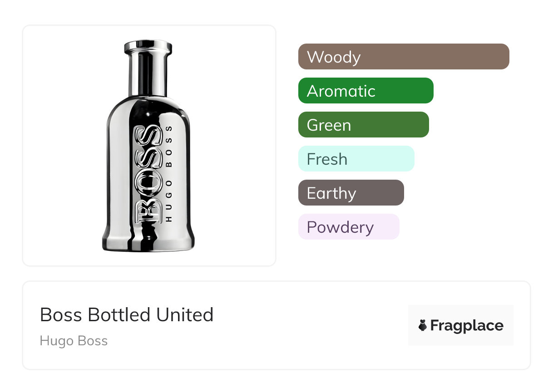Select the Powdery accord bar
The width and height of the screenshot is (553, 392).
348,227
